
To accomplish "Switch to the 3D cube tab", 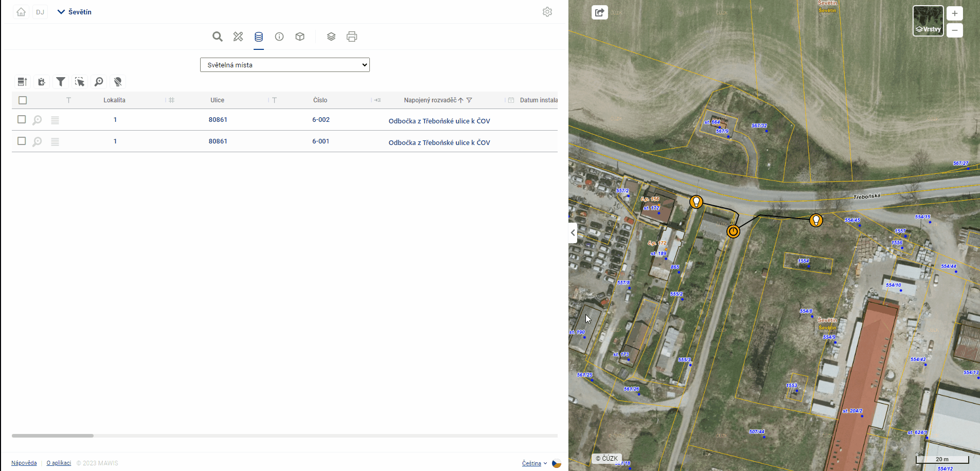I will click(x=300, y=37).
